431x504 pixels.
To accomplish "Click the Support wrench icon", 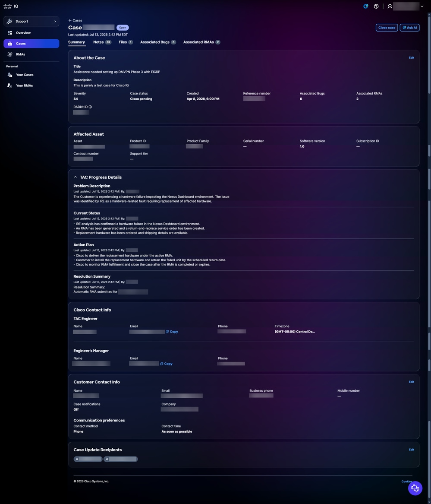I will [9, 21].
